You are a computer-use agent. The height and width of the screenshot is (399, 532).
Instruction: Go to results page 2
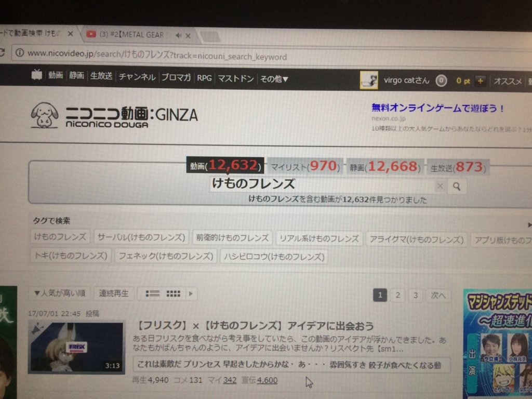click(397, 295)
